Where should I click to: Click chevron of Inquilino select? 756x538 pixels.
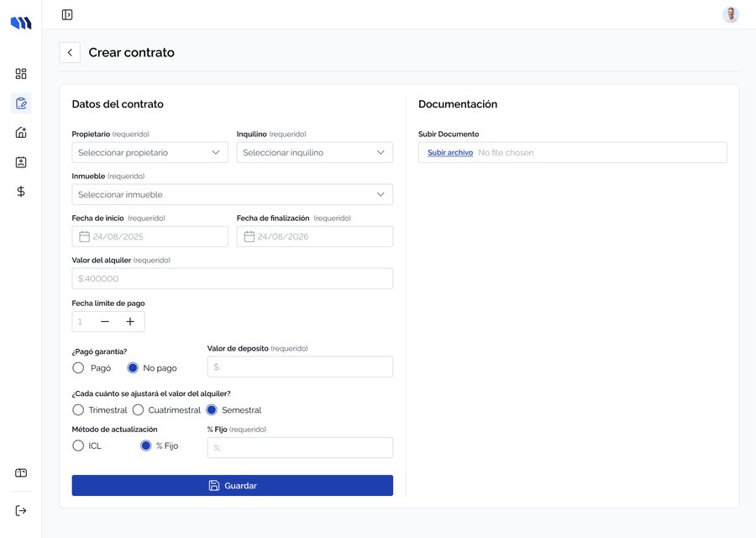381,152
